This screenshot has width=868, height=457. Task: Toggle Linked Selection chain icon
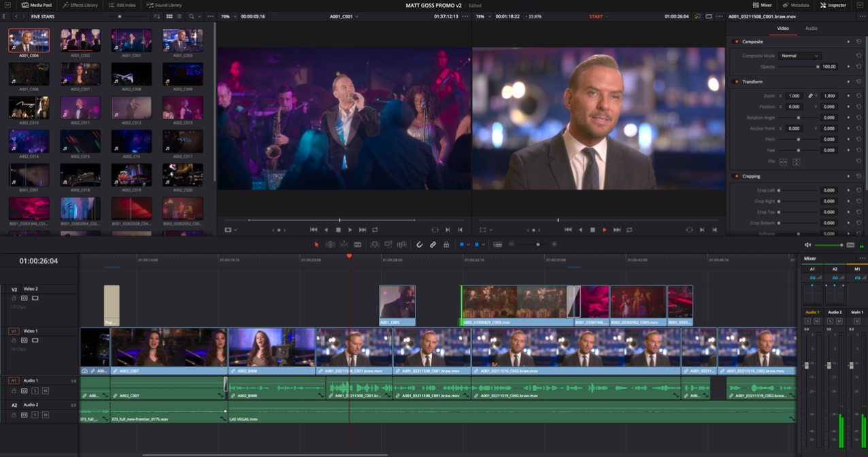coord(433,244)
